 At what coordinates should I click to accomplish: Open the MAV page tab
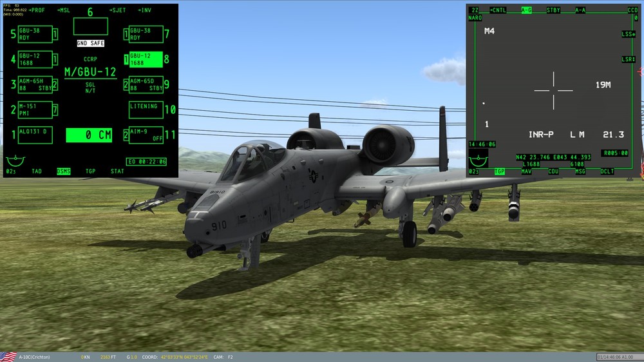526,171
